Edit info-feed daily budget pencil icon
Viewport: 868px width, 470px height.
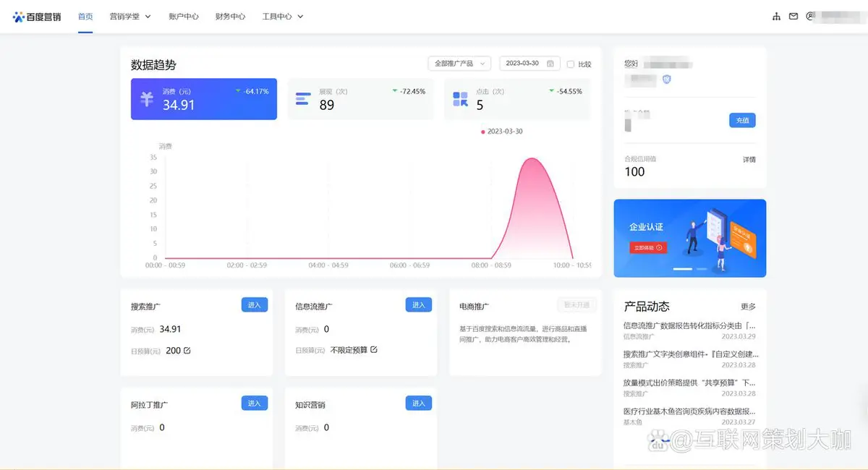[x=374, y=350]
